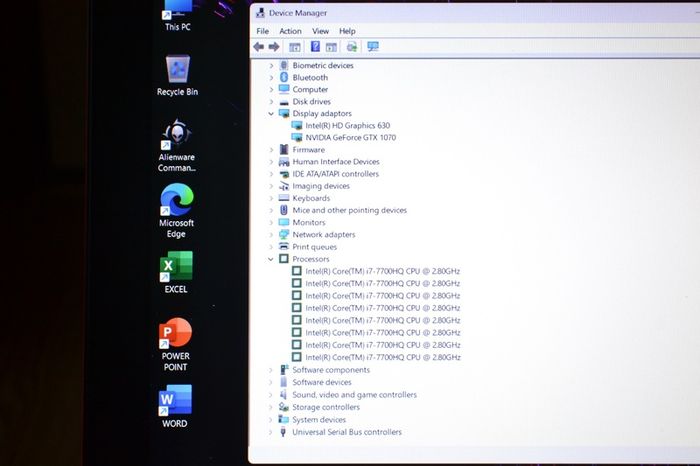Select the Print queues category
The width and height of the screenshot is (700, 466).
point(314,247)
